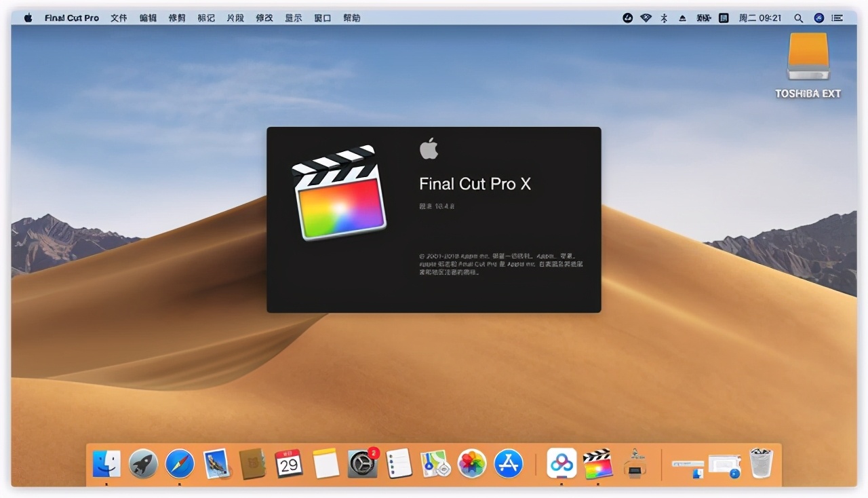Click the Final Cut Pro icon in the dock
868x498 pixels.
click(597, 463)
